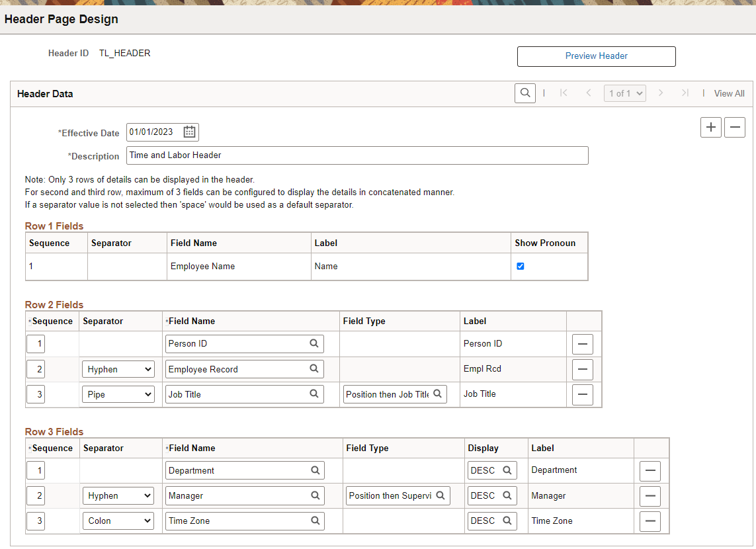This screenshot has width=756, height=549.
Task: Open lookup for Person ID field name
Action: point(314,344)
